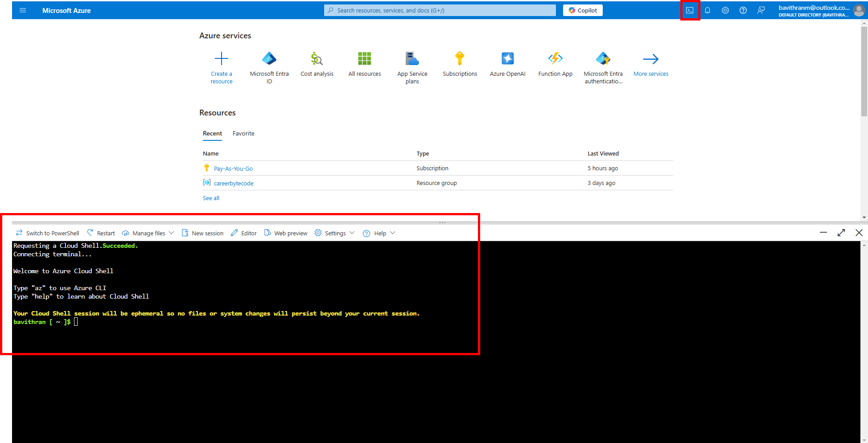Screen dimensions: 868x443
Task: Open the Azure OpenAI icon
Action: pos(508,58)
